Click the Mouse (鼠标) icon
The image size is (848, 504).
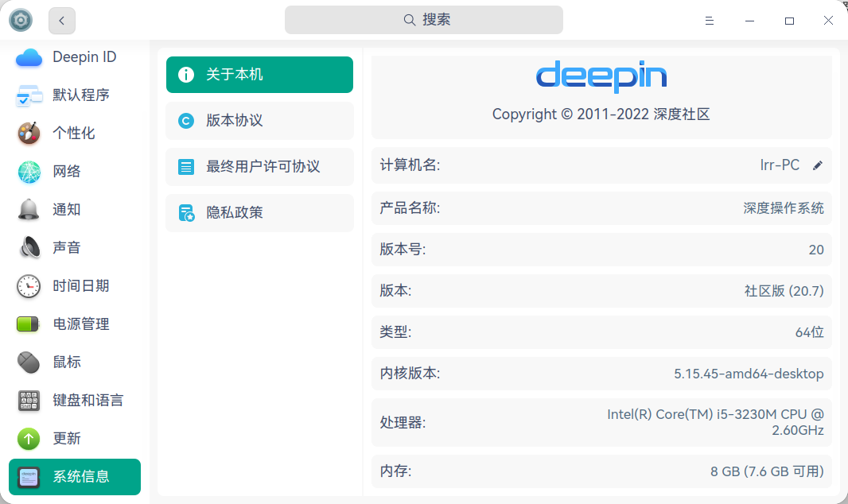coord(29,362)
